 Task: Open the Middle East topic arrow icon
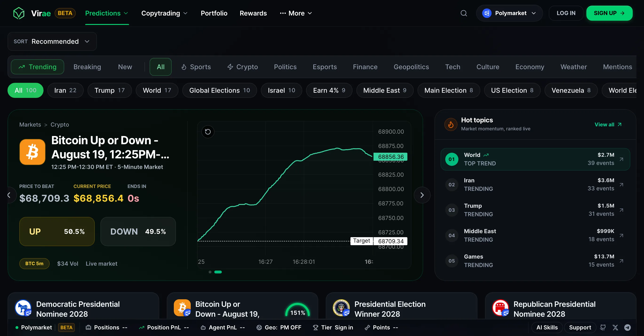621,235
